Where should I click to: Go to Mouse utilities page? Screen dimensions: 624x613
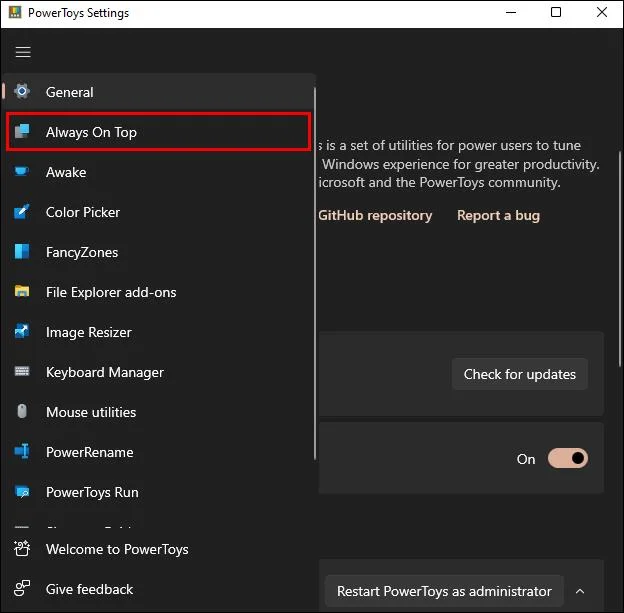[159, 412]
